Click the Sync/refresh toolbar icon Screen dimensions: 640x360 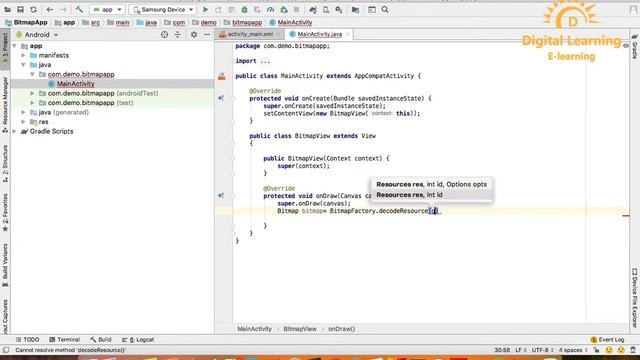(x=33, y=9)
